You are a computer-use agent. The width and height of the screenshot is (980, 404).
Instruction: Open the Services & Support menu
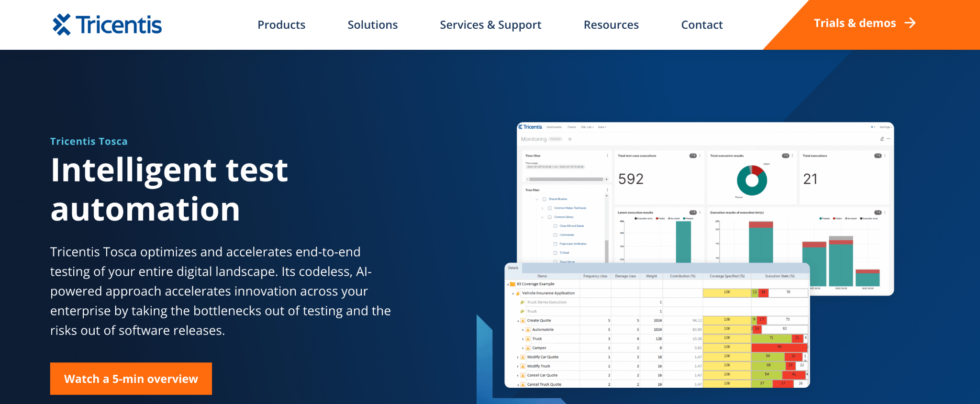[x=490, y=25]
